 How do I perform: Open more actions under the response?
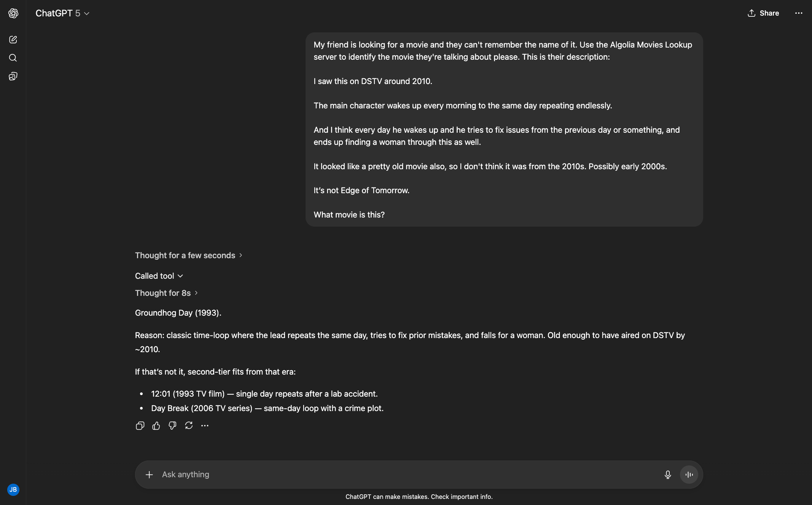click(x=205, y=426)
